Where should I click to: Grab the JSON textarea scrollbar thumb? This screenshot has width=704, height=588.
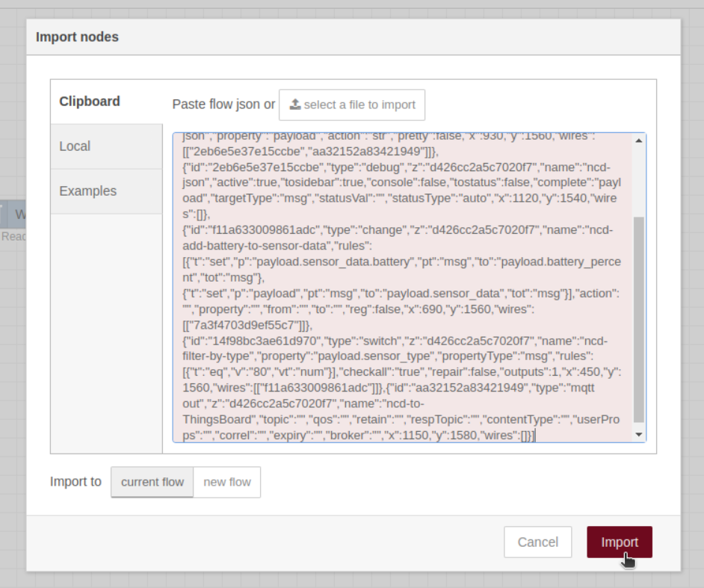[x=639, y=321]
